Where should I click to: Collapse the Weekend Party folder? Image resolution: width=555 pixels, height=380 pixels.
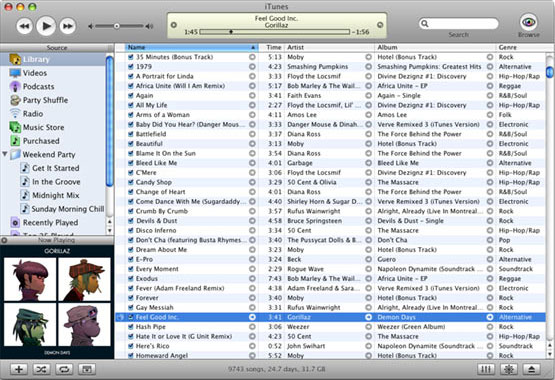coord(5,154)
